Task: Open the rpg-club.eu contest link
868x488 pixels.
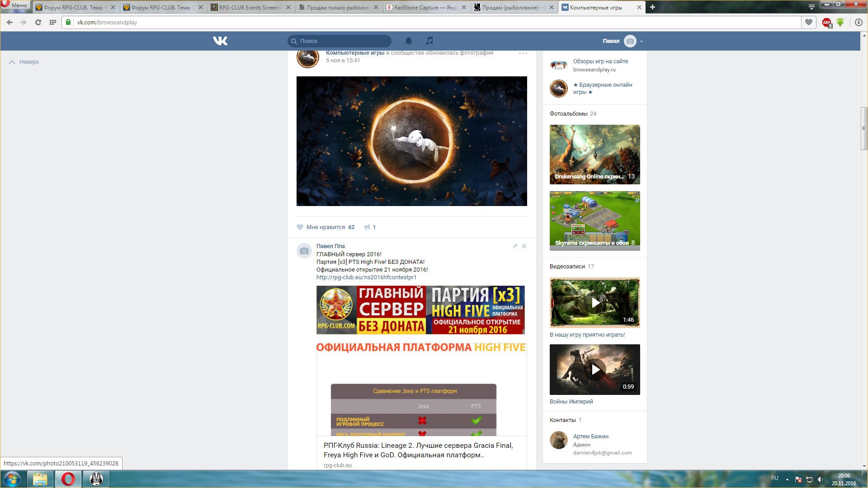Action: pos(366,277)
